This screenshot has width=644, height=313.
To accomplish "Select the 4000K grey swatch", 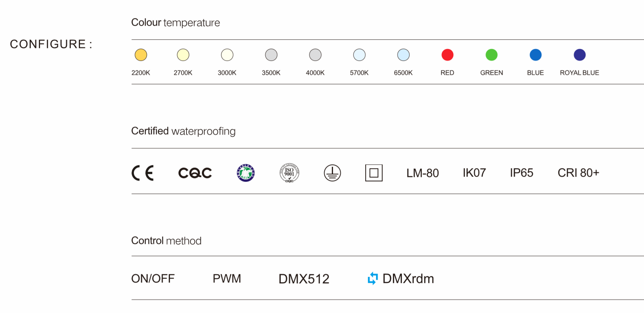I will (x=315, y=55).
